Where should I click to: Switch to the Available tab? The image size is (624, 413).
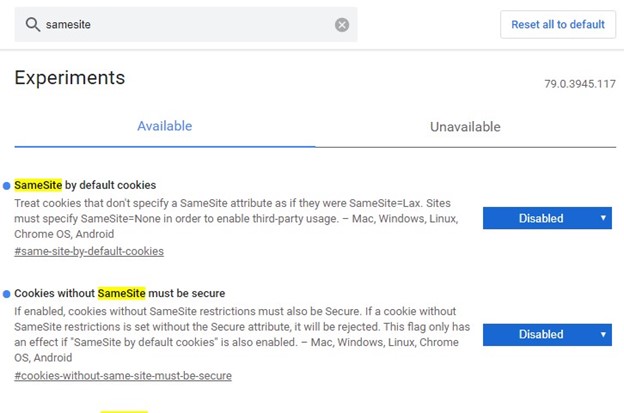[x=165, y=126]
